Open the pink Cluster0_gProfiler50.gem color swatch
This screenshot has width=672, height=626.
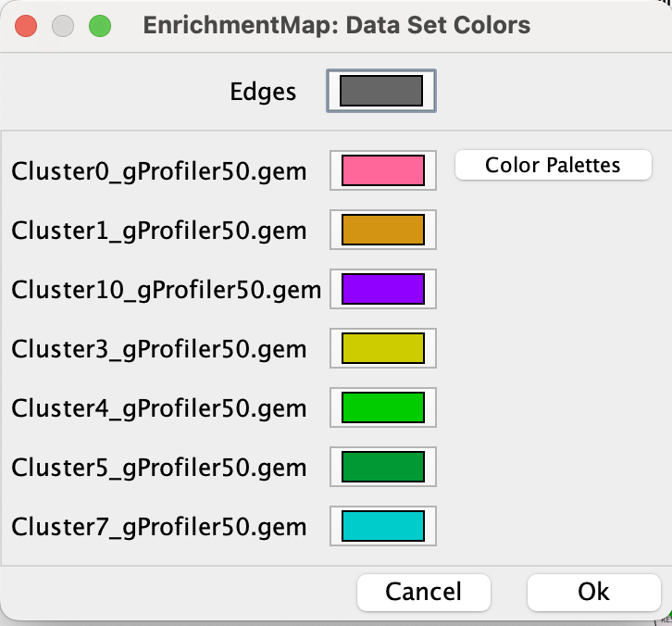(x=382, y=170)
